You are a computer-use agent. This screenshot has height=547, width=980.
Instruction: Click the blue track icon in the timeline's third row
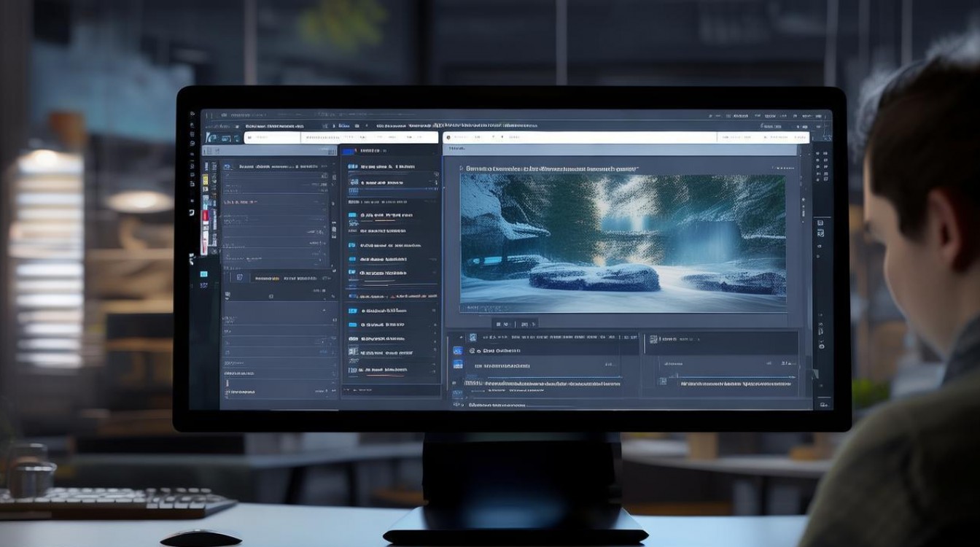click(458, 365)
